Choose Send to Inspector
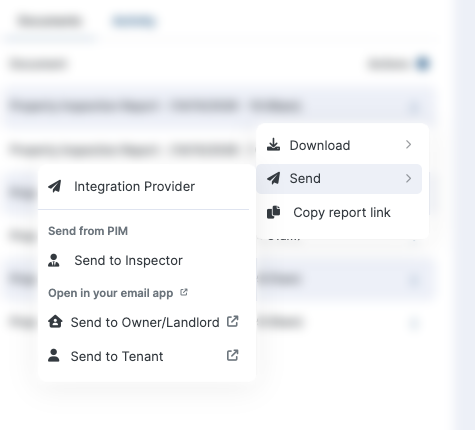 tap(144, 260)
